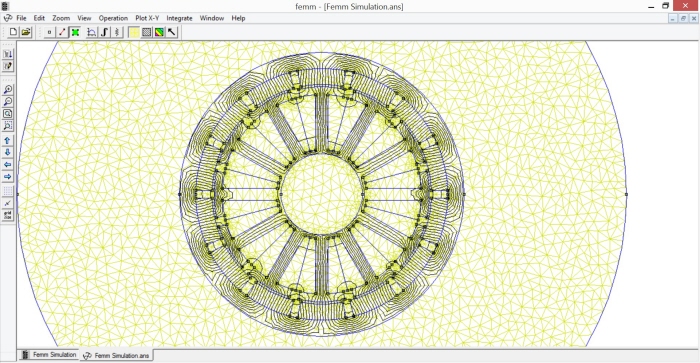
Task: Select the point values mode icon
Action: 49,32
